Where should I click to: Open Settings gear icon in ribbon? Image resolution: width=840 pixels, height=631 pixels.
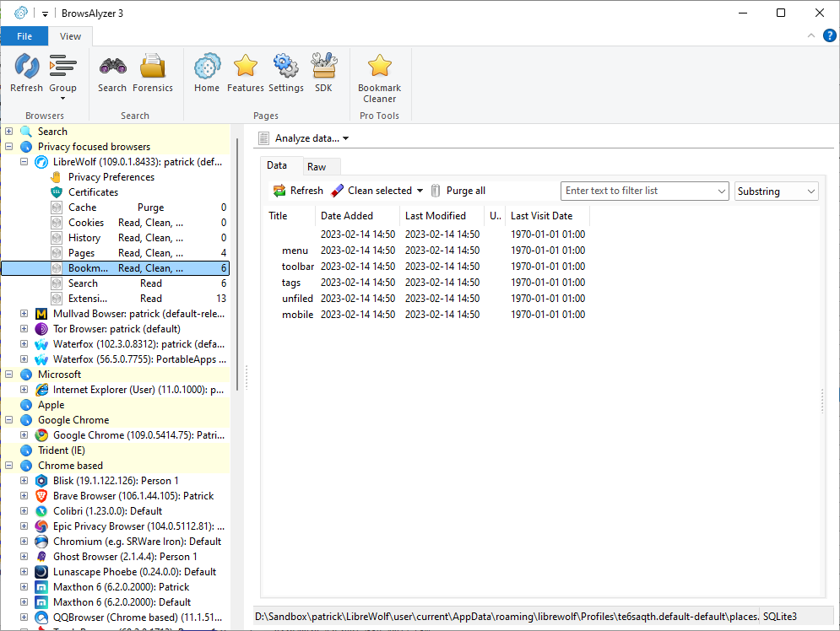click(285, 65)
